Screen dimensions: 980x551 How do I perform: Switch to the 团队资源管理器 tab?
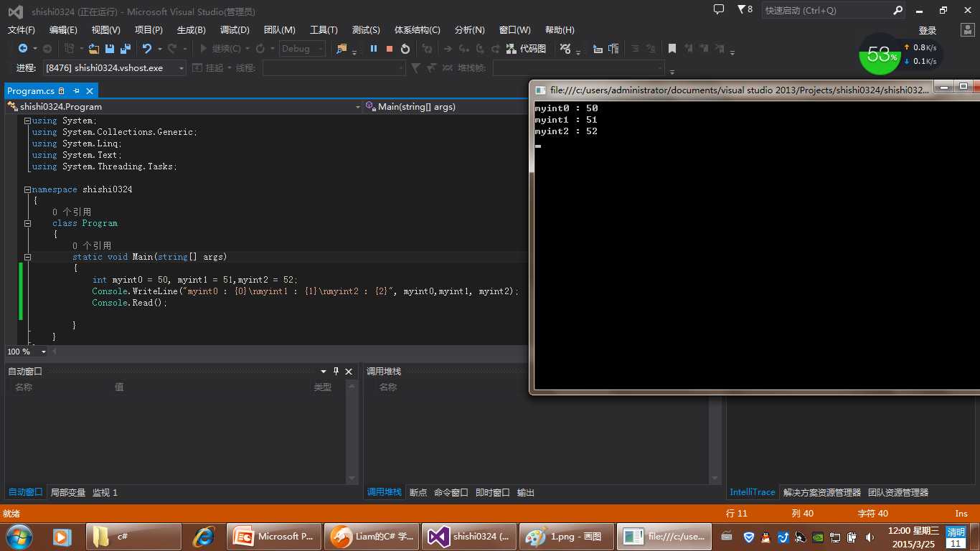pos(898,492)
